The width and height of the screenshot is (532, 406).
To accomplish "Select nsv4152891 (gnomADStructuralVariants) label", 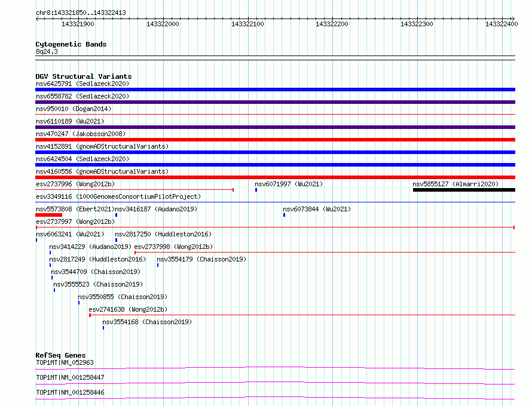I will [x=102, y=146].
